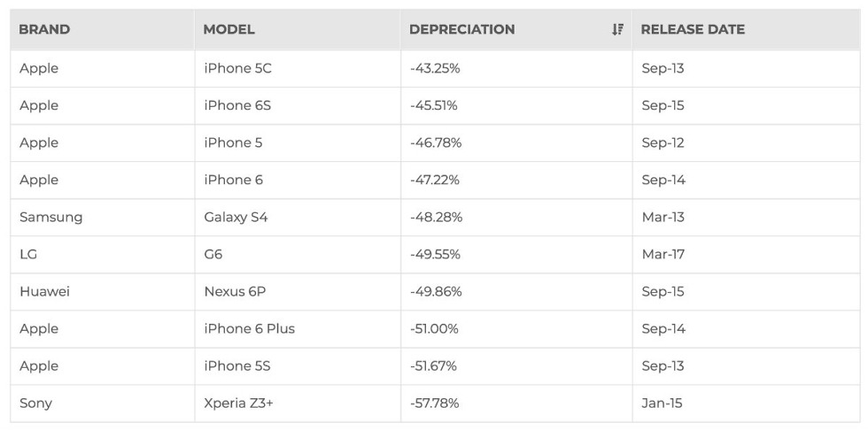Select the iPhone 5C model cell
The height and width of the screenshot is (430, 868).
coord(237,68)
